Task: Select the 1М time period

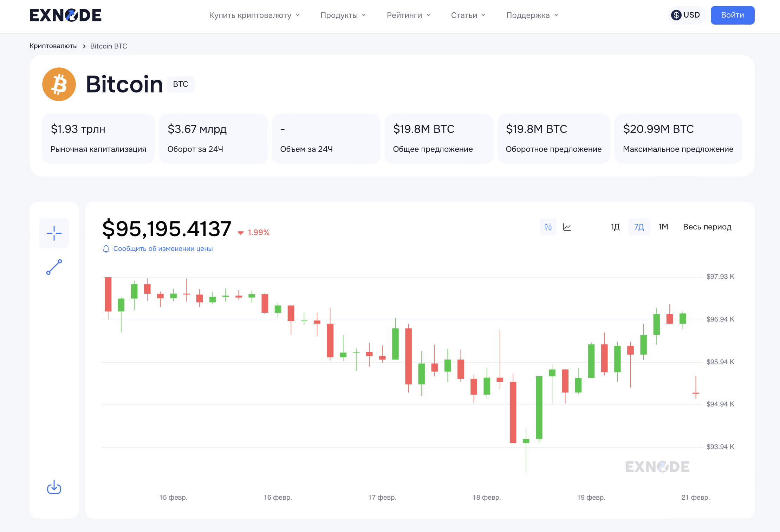Action: 663,227
